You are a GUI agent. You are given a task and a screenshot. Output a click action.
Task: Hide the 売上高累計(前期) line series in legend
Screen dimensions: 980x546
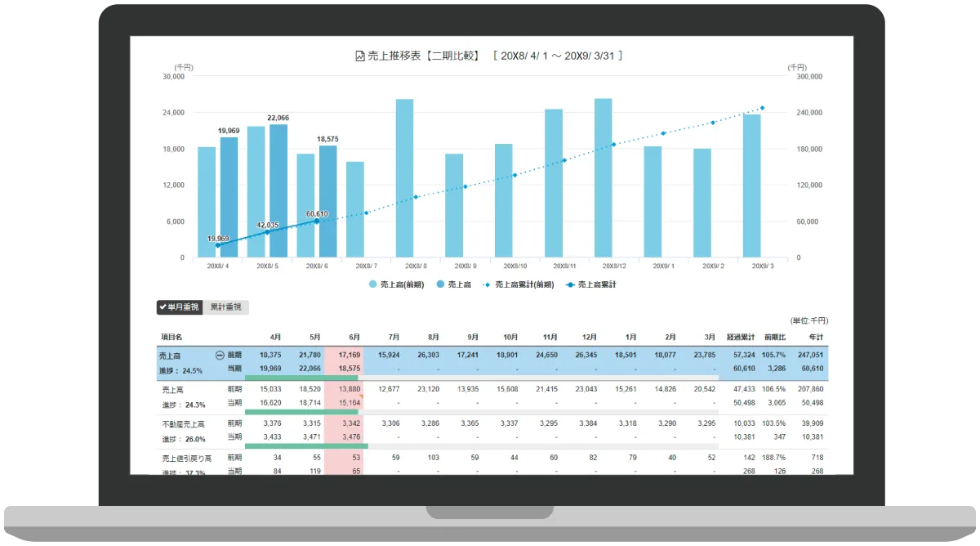(518, 284)
